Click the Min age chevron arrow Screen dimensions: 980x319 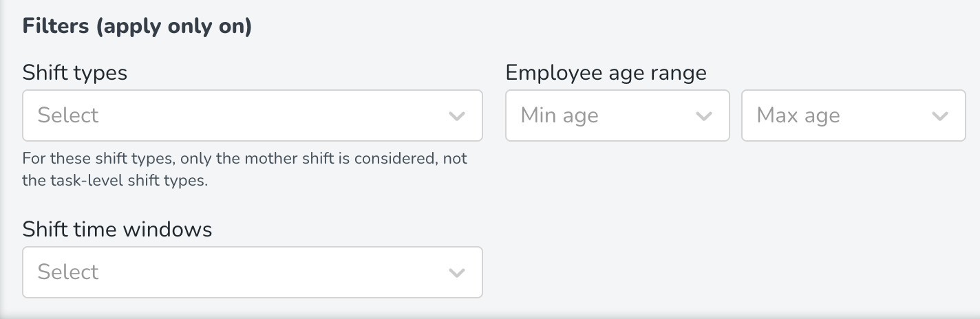(703, 116)
